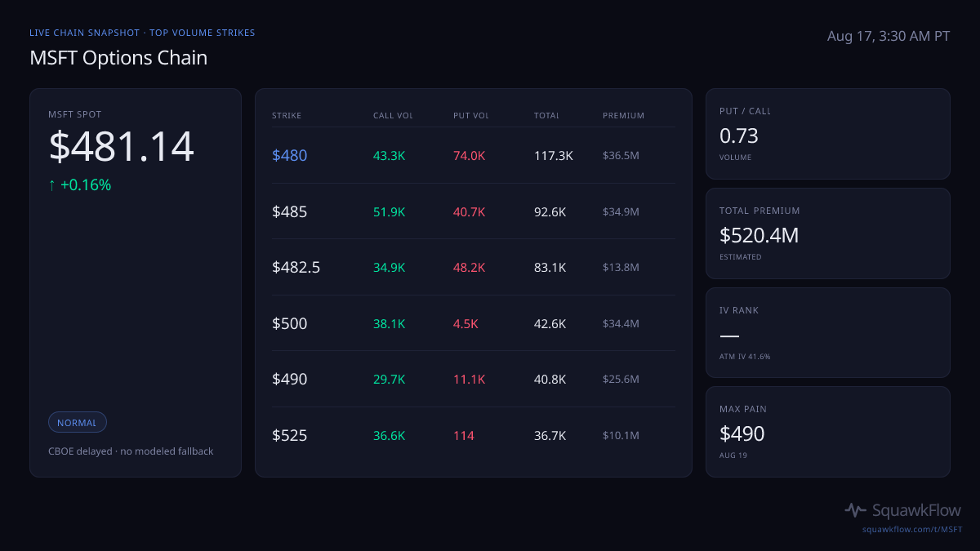This screenshot has width=980, height=551.
Task: Select the Total Premium $520.4M card
Action: coord(828,233)
